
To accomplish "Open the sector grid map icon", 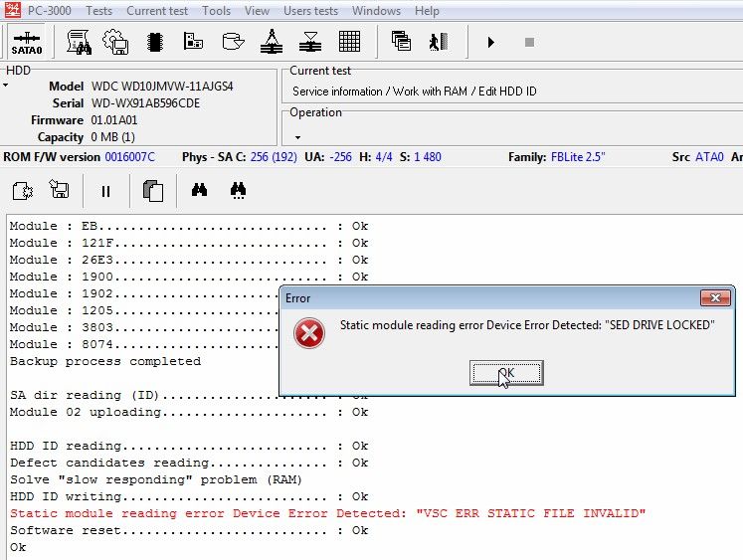I will pos(350,41).
